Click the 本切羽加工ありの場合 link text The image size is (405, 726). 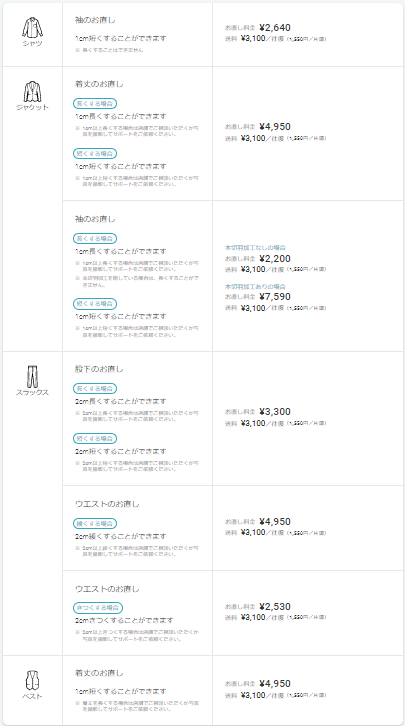tap(255, 287)
